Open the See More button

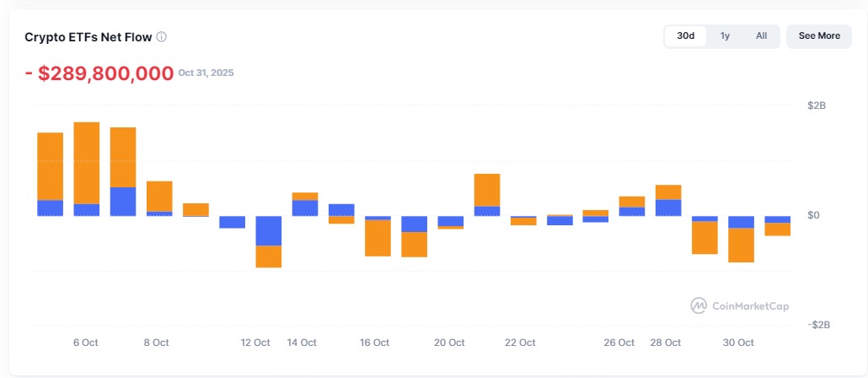coord(818,36)
